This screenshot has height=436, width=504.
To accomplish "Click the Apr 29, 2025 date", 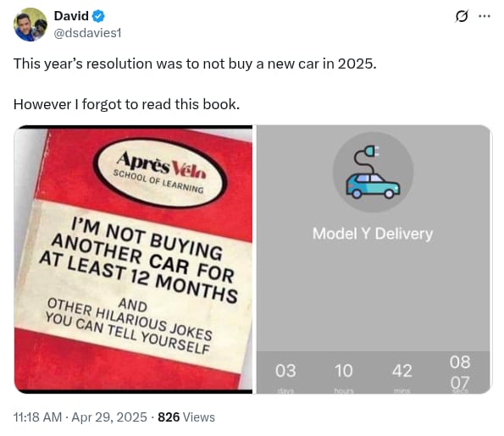I will point(109,417).
